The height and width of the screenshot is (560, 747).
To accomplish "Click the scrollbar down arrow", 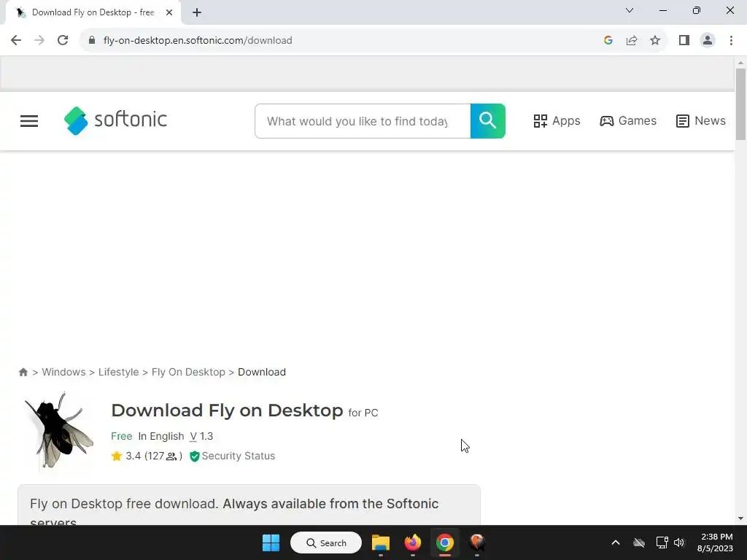I will tap(740, 518).
